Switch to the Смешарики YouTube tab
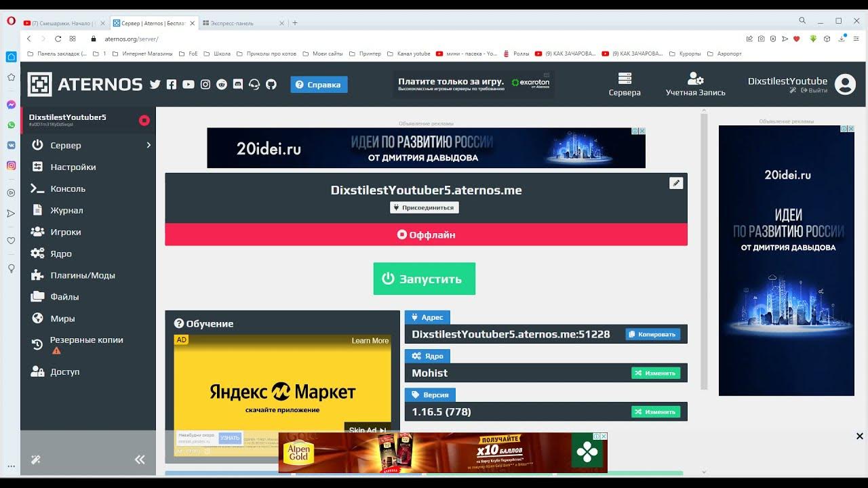868x488 pixels. point(64,23)
